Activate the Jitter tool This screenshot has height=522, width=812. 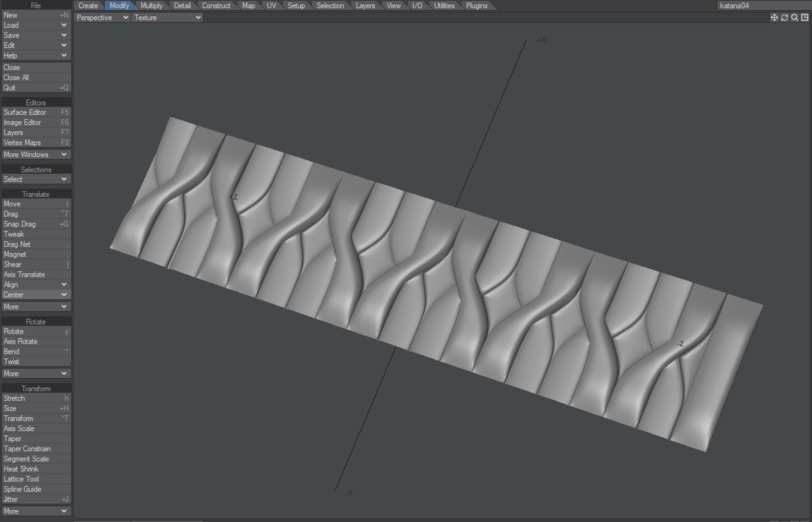click(x=36, y=500)
